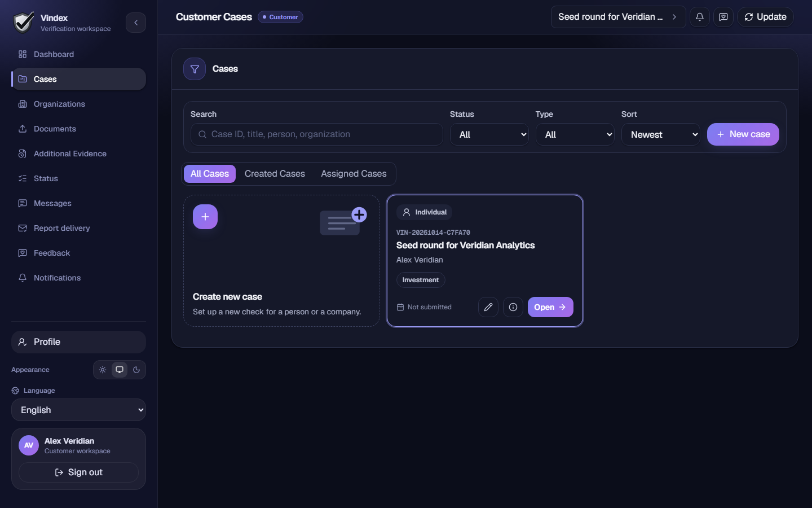Screen dimensions: 812x508
Task: Open the Seed round for Veridian Analytics case
Action: pos(550,307)
